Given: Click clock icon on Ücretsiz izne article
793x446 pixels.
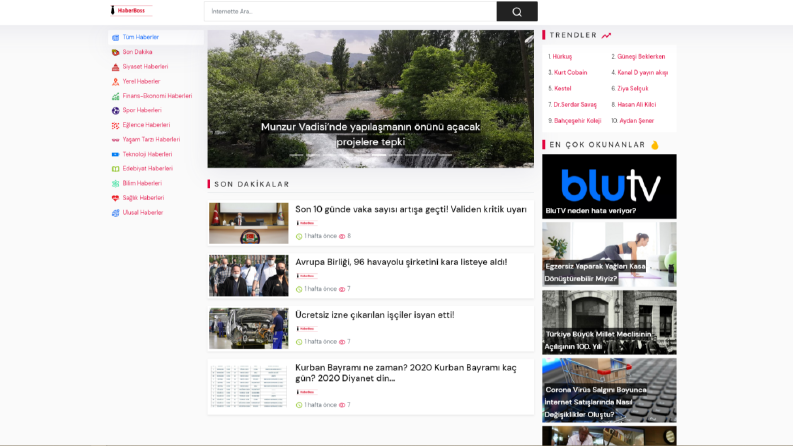Looking at the screenshot, I should 299,342.
